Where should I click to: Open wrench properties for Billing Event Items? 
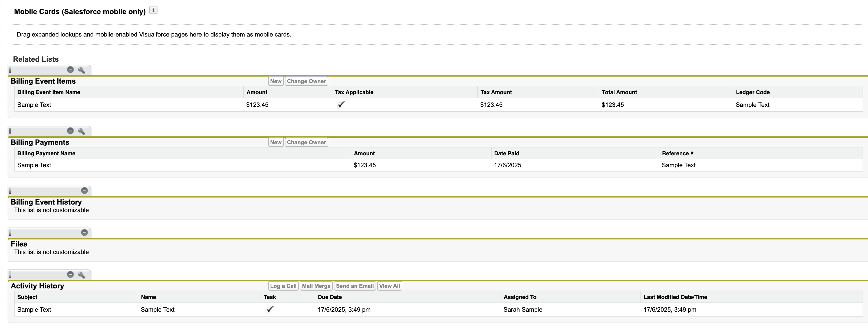[81, 70]
